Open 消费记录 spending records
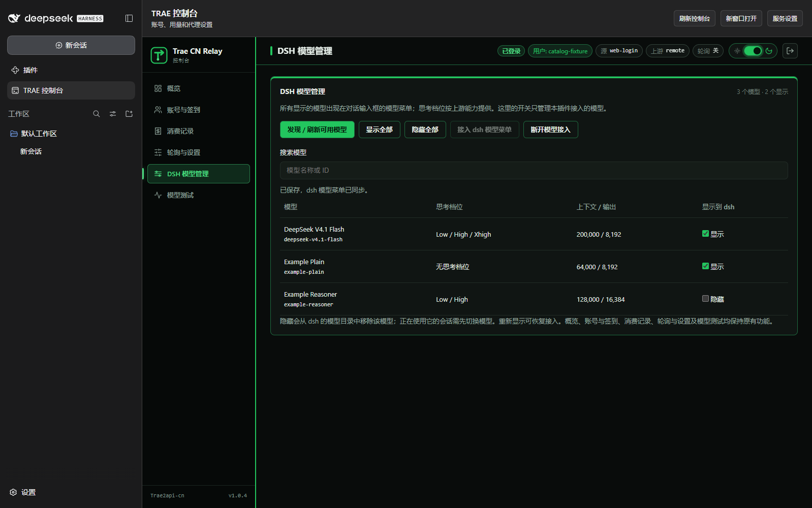The height and width of the screenshot is (508, 812). click(x=199, y=131)
